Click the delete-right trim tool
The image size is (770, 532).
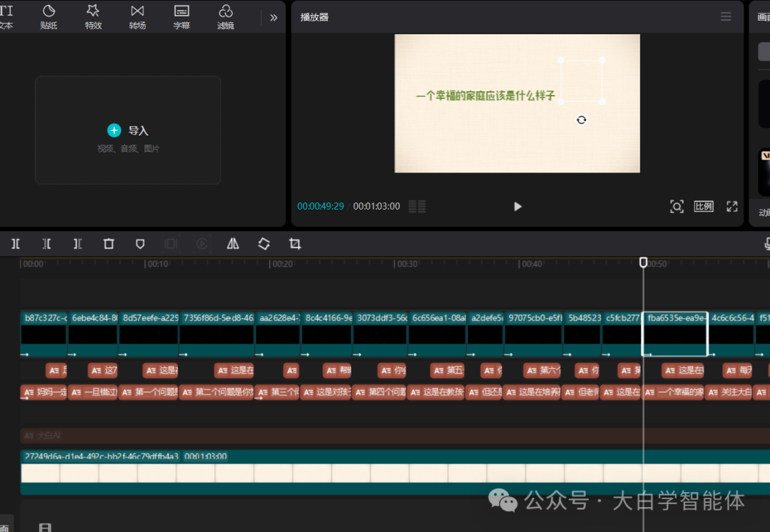pos(78,244)
